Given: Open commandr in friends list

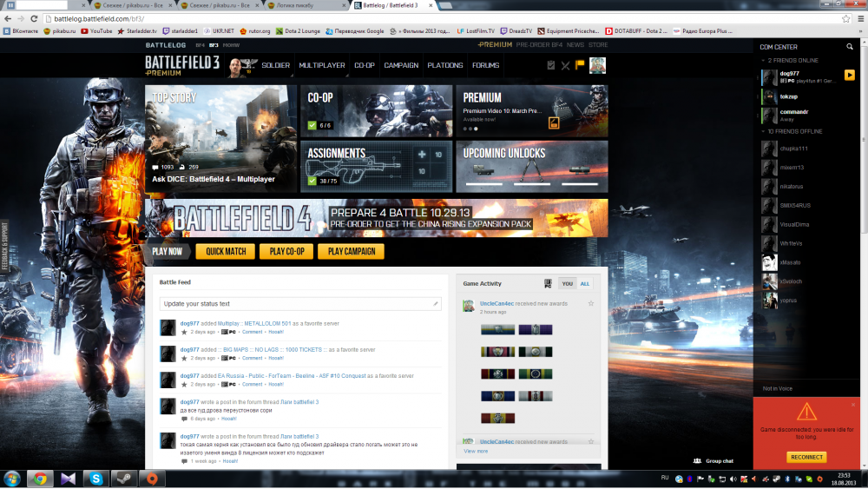Looking at the screenshot, I should pos(794,112).
